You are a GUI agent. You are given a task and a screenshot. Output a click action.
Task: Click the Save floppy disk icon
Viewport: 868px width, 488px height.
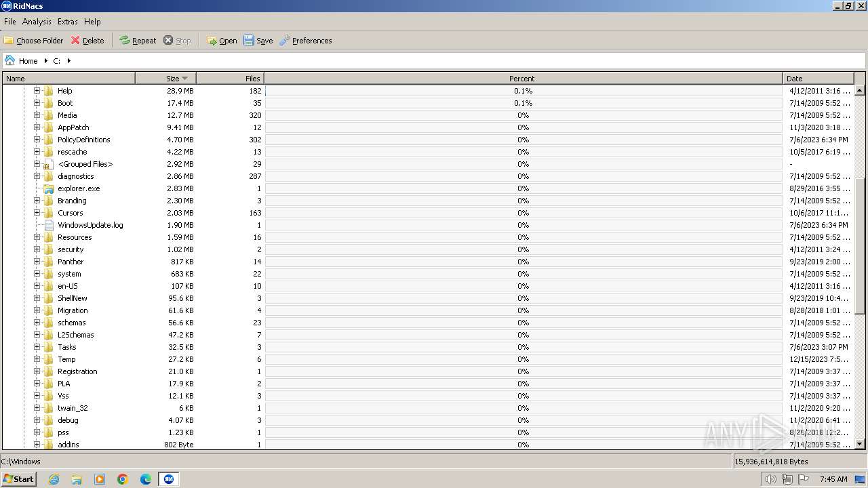pyautogui.click(x=249, y=41)
